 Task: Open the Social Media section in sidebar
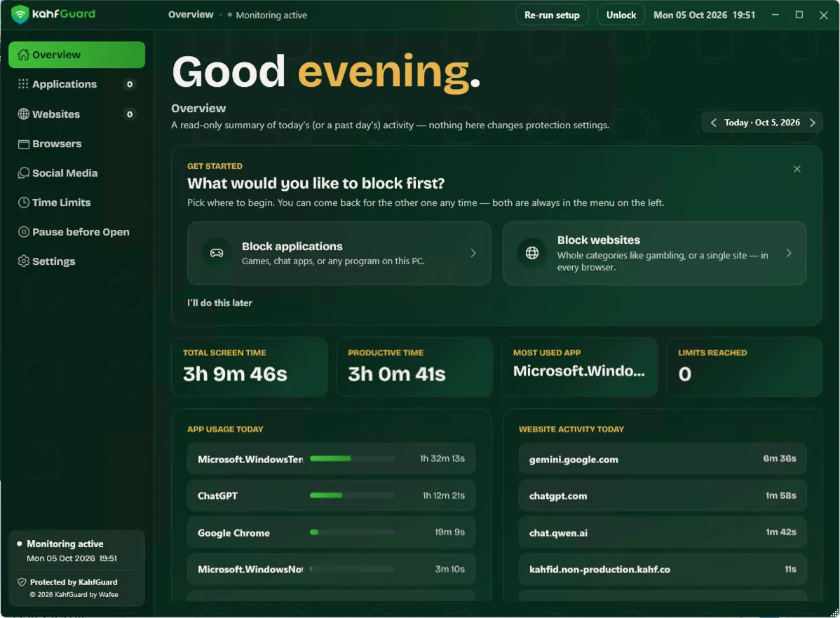(x=76, y=173)
